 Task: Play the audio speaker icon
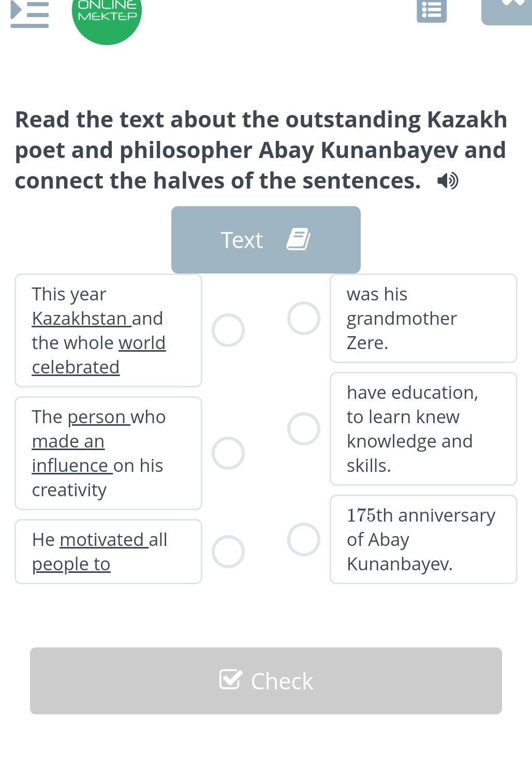(x=448, y=181)
